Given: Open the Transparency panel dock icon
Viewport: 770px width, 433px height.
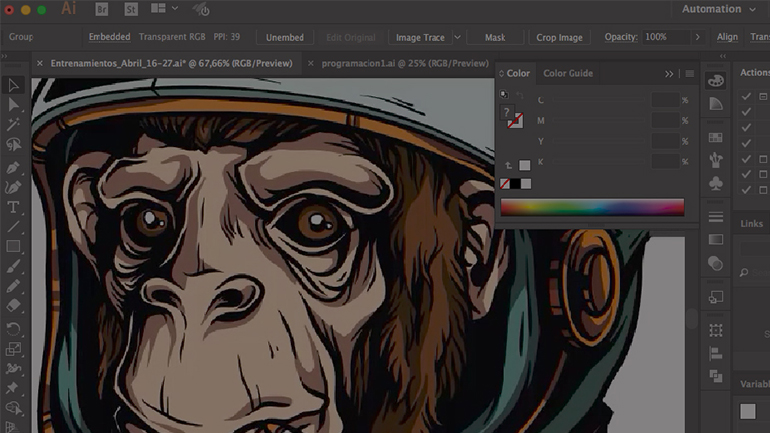Looking at the screenshot, I should click(x=715, y=263).
